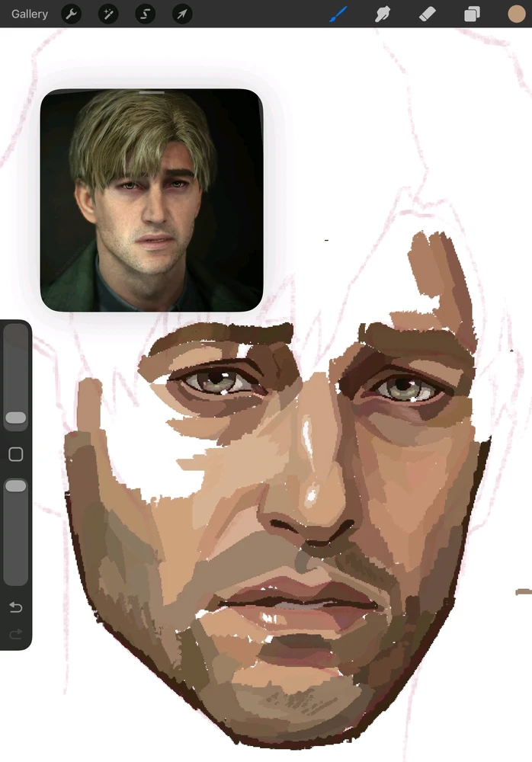
Task: Click the brush size slider handle
Action: pos(16,418)
